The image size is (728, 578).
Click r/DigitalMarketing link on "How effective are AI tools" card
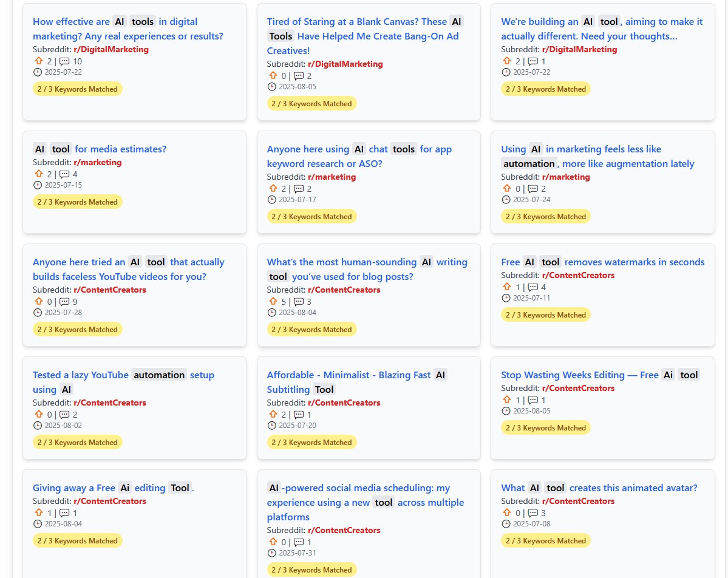(x=111, y=49)
